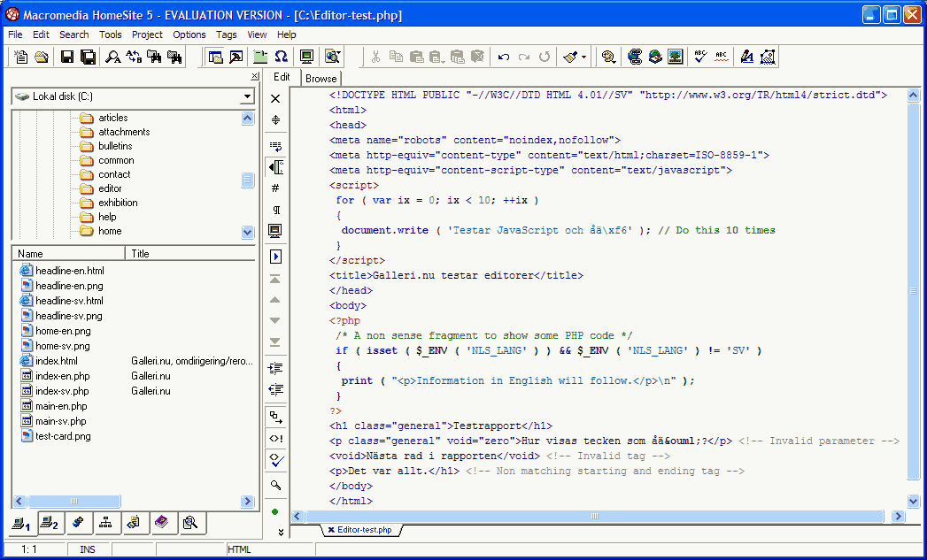Switch to the Files 2 resource tab

(x=50, y=523)
